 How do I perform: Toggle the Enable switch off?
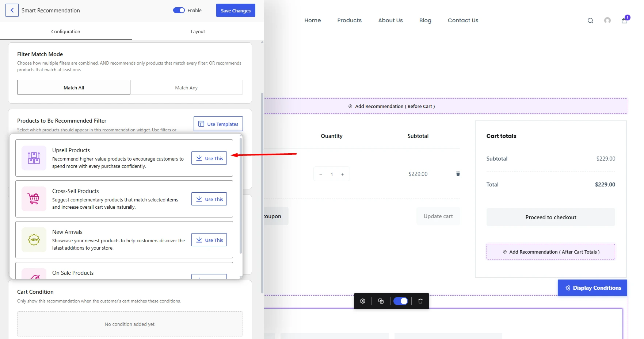click(179, 10)
